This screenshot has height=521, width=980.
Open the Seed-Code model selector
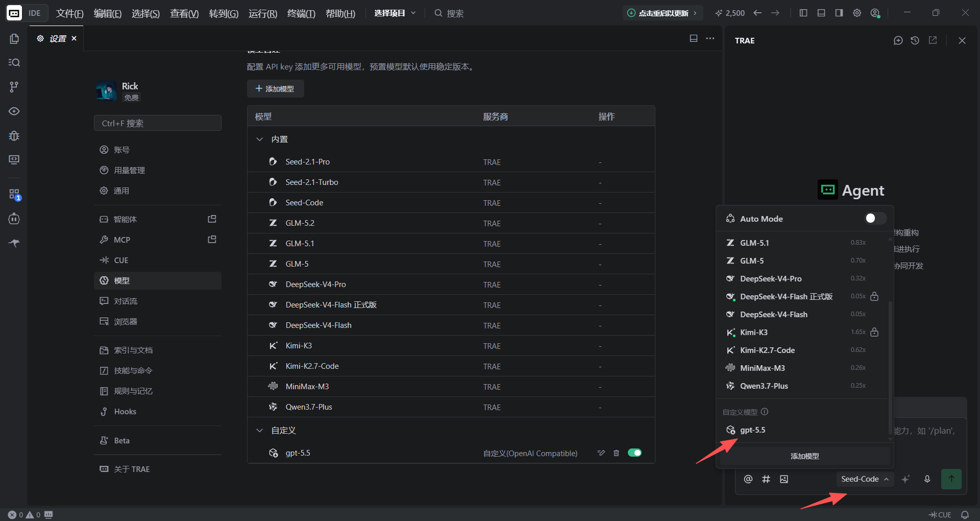(865, 479)
